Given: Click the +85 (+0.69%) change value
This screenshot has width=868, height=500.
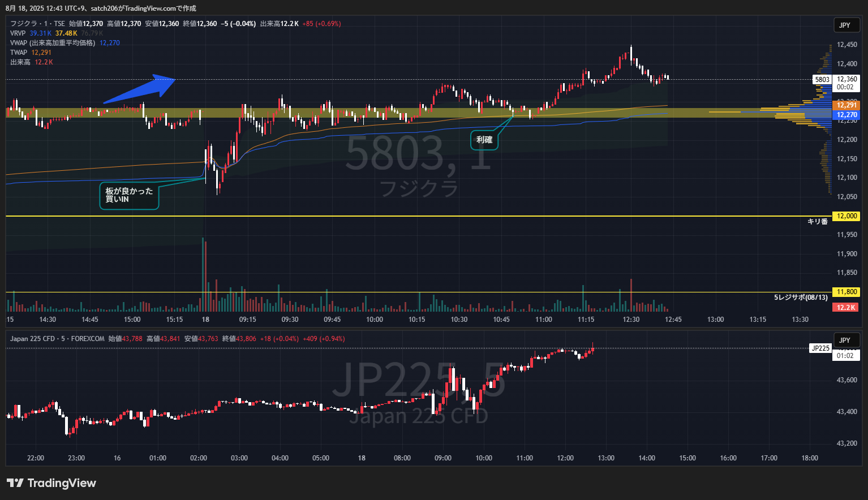Looking at the screenshot, I should click(x=321, y=24).
